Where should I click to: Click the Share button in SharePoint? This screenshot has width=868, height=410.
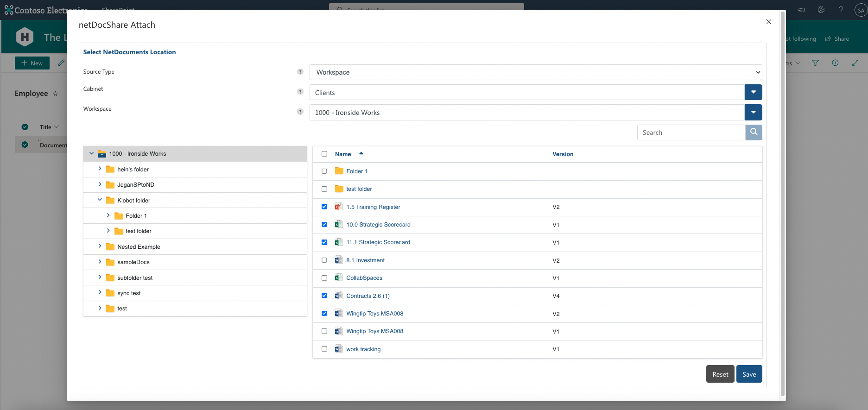tap(837, 39)
